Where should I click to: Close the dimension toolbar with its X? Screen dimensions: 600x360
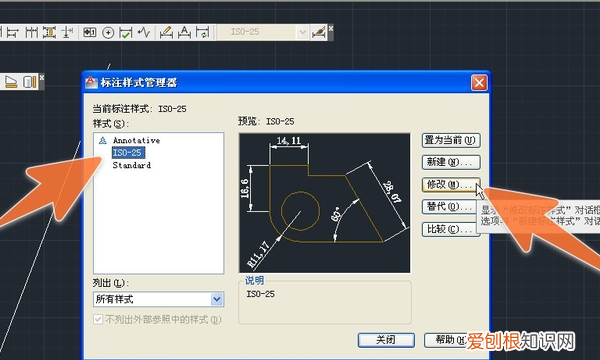(x=331, y=28)
